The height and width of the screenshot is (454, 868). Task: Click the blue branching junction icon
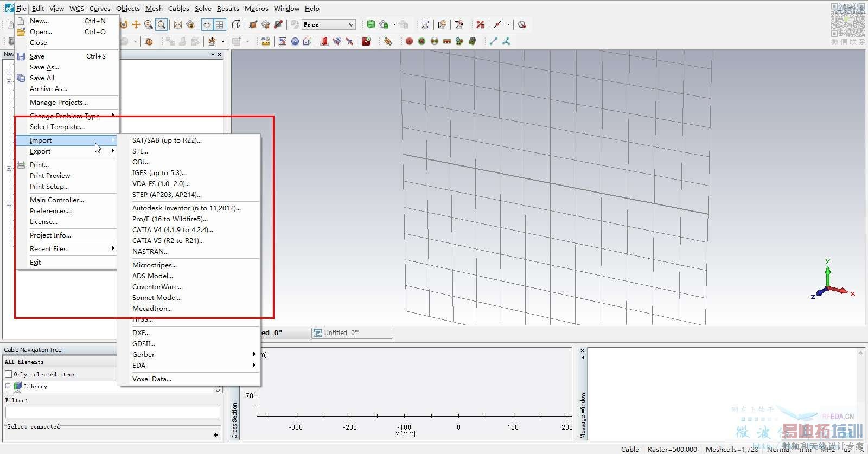click(506, 41)
